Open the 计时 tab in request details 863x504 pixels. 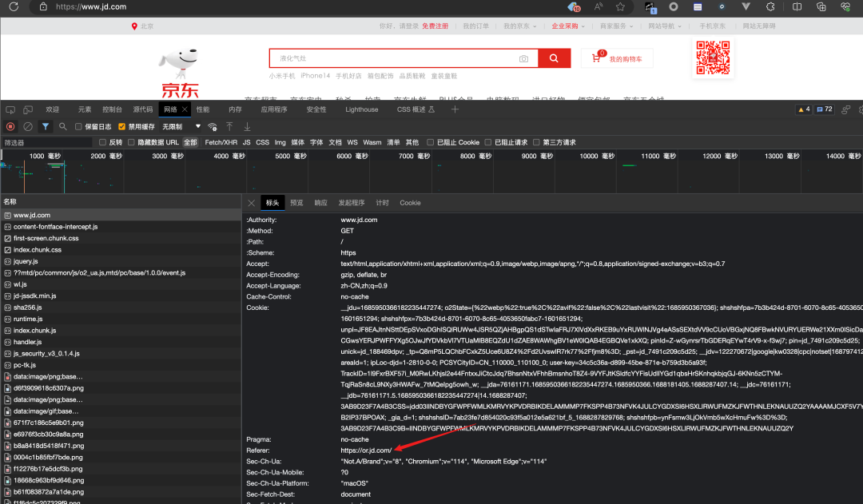tap(382, 203)
